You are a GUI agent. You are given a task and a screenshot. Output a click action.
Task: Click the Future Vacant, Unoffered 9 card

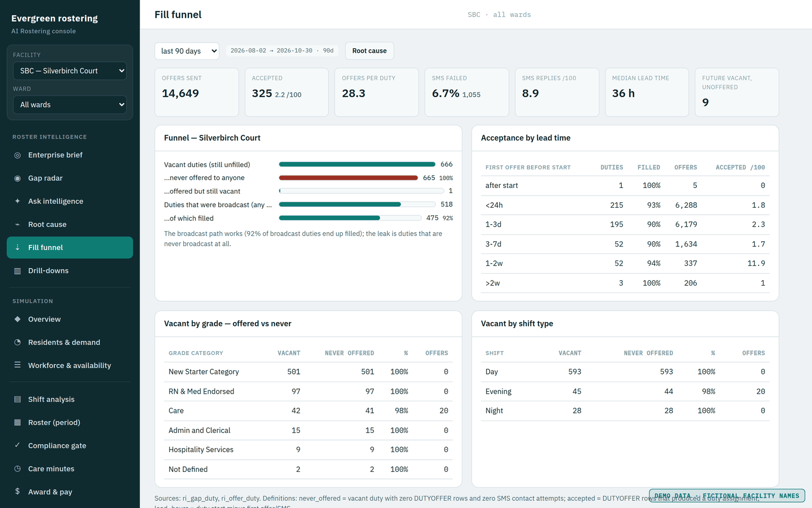737,92
